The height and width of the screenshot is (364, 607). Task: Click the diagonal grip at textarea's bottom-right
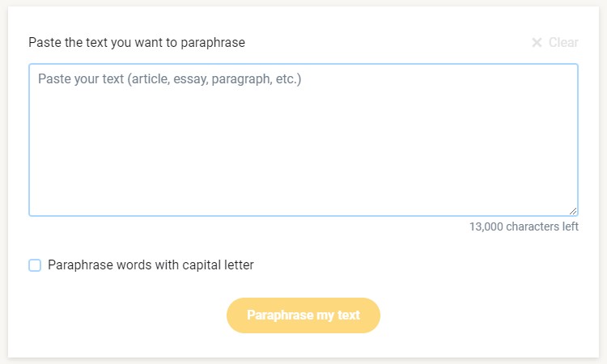click(x=573, y=210)
